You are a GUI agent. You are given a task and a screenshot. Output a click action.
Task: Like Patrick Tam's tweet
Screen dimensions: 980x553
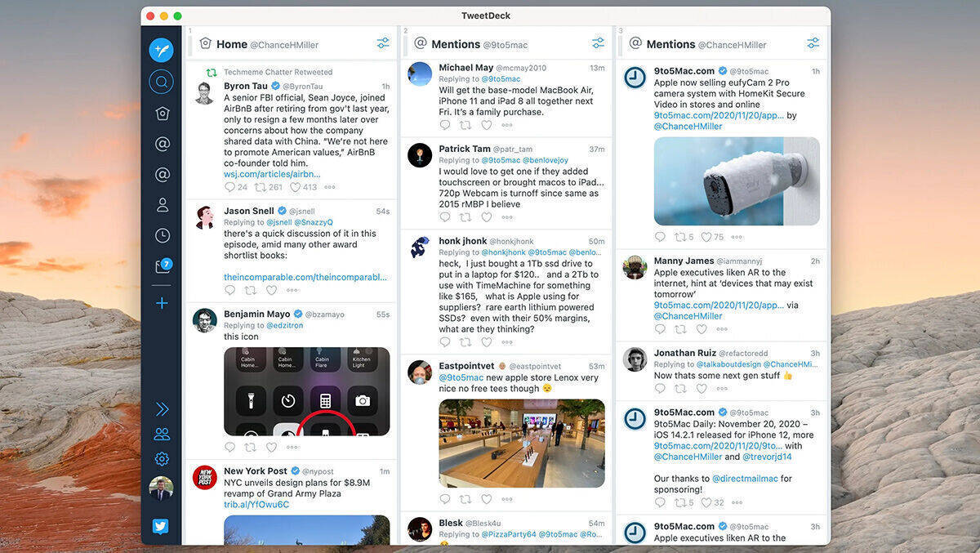tap(487, 217)
